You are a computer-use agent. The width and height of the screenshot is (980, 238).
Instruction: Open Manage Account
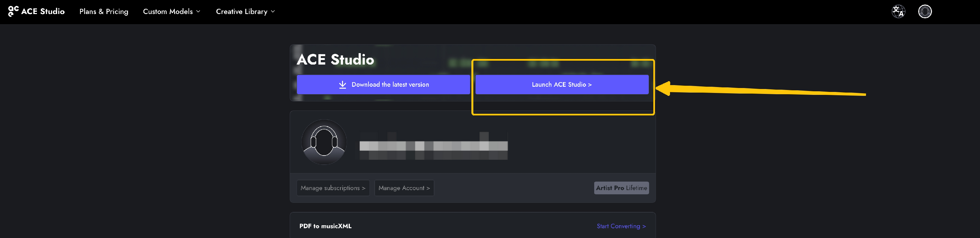pos(404,188)
